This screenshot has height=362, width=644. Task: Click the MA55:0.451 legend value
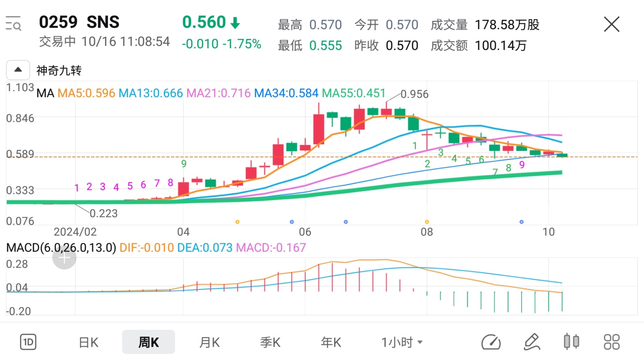[354, 93]
